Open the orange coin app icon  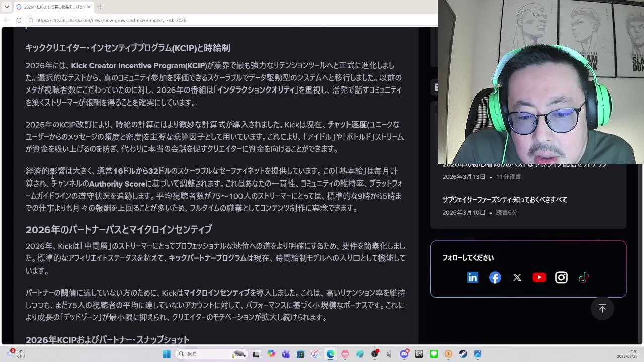(x=448, y=354)
